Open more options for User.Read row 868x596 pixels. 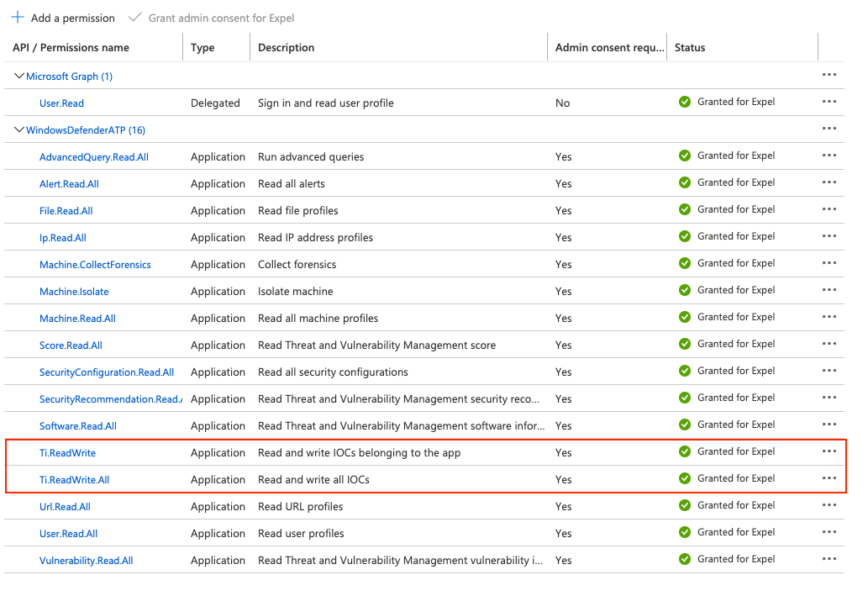click(829, 102)
